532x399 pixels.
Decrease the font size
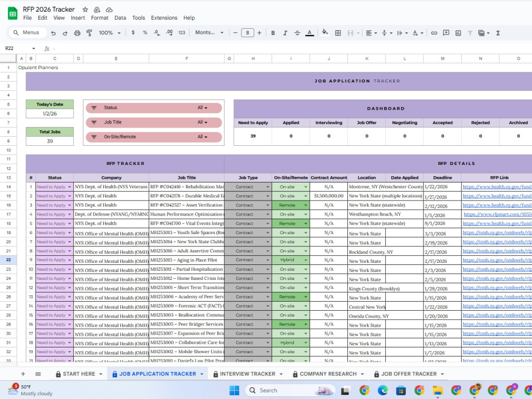point(235,33)
